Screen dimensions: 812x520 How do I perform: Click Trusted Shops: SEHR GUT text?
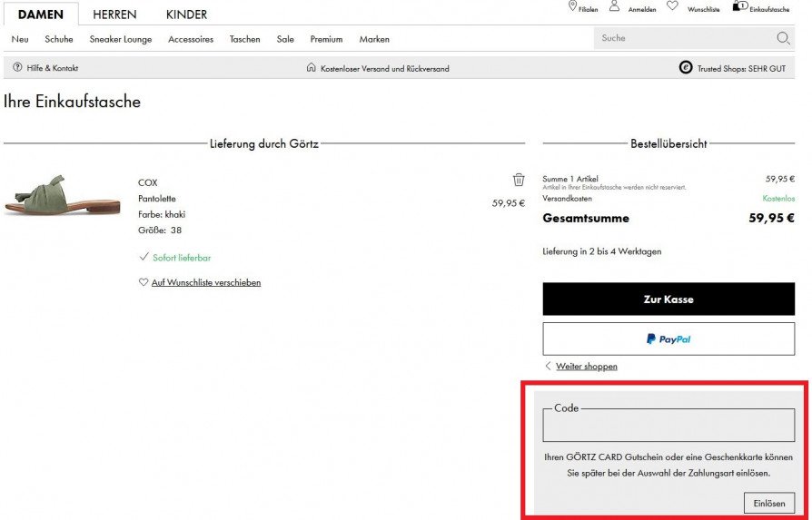point(741,68)
